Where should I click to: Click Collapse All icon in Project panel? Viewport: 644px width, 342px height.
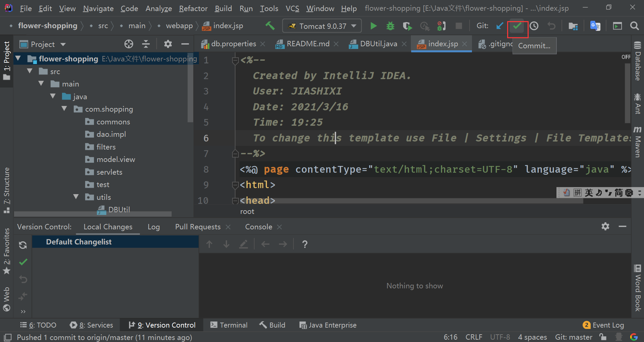coord(146,44)
